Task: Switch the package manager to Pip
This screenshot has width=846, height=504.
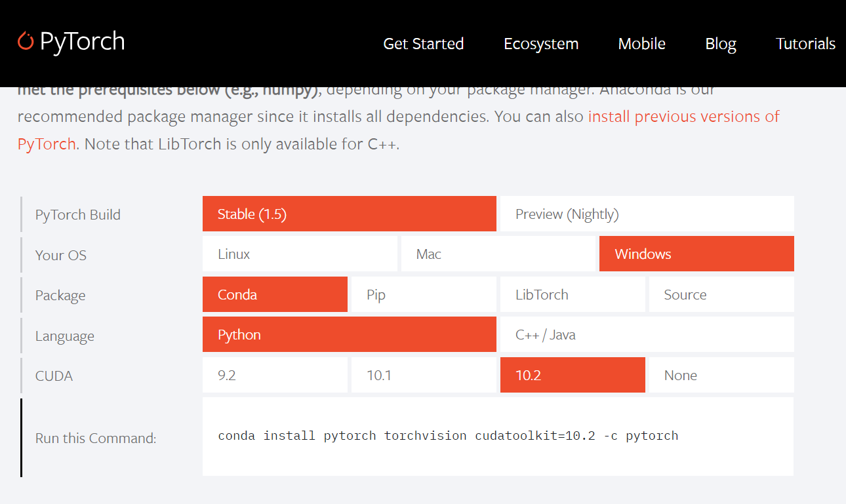Action: tap(424, 294)
